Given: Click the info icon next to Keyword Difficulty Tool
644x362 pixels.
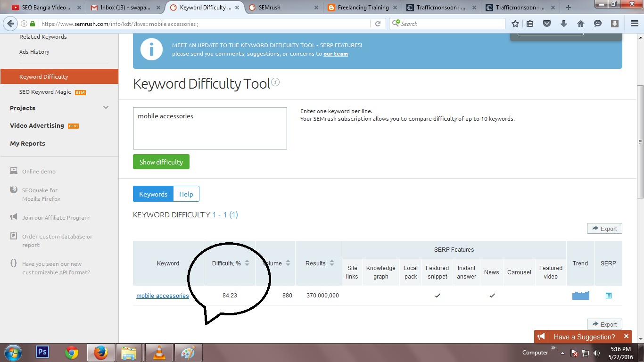Looking at the screenshot, I should point(275,82).
